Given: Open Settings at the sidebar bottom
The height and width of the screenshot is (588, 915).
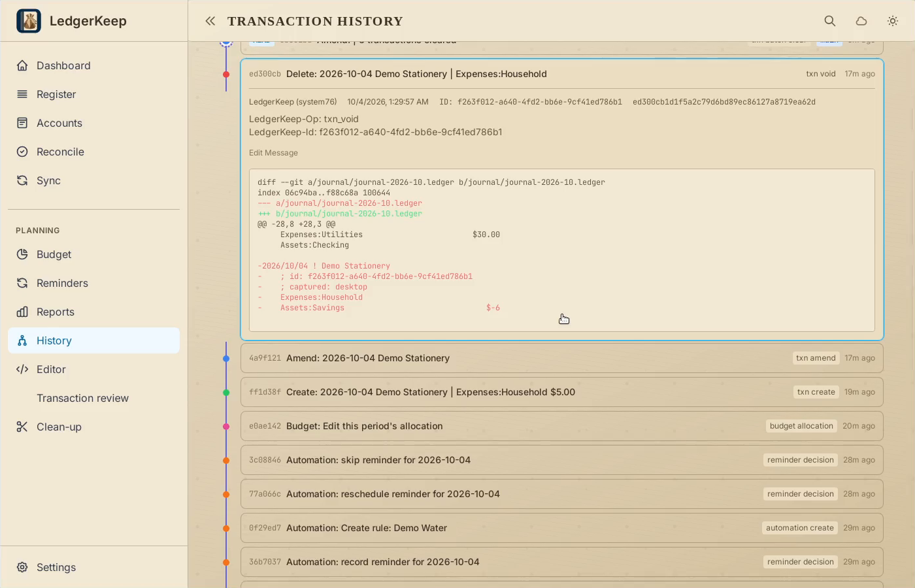Looking at the screenshot, I should tap(93, 567).
